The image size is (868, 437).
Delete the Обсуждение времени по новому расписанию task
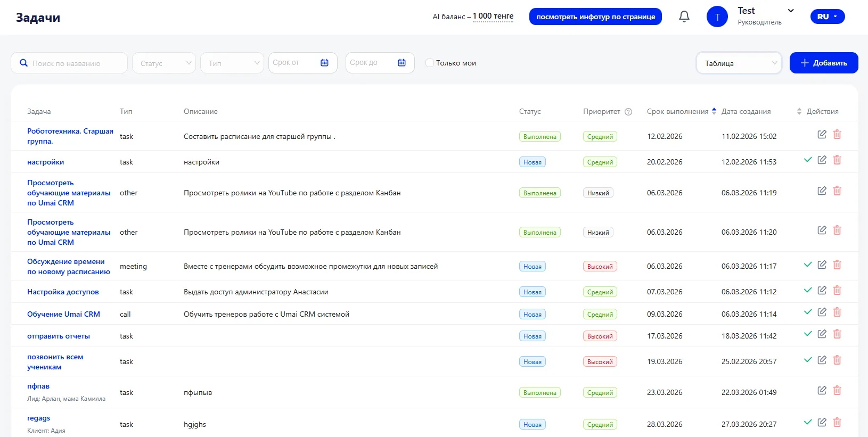[837, 265]
